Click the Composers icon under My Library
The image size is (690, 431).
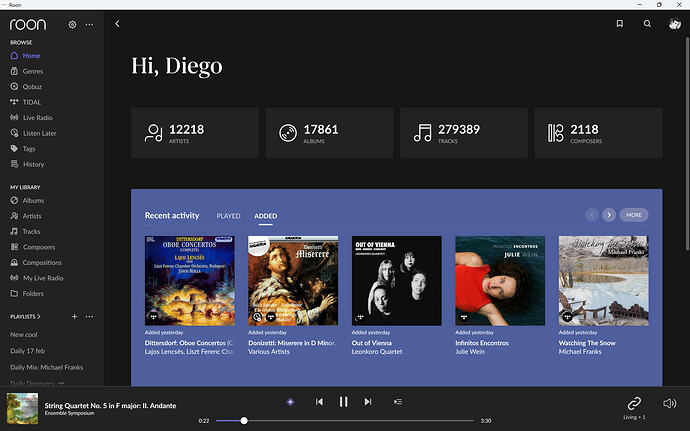[14, 247]
